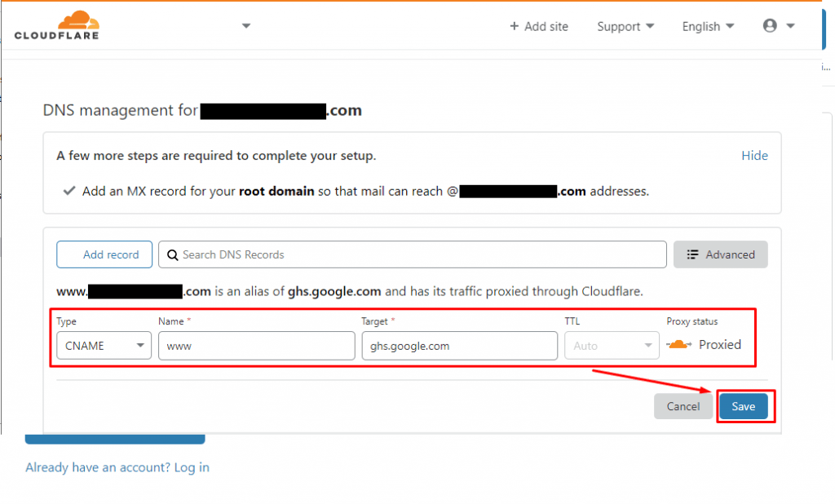
Task: Open the TTL dropdown set to Auto
Action: pyautogui.click(x=612, y=345)
